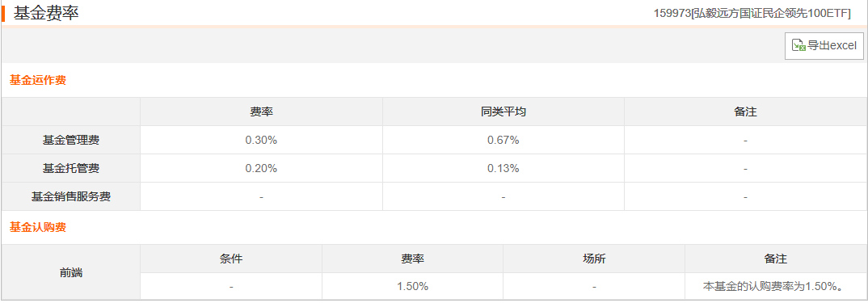Viewport: 868px width, 303px height.
Task: Click the Excel icon in export button
Action: coord(798,46)
